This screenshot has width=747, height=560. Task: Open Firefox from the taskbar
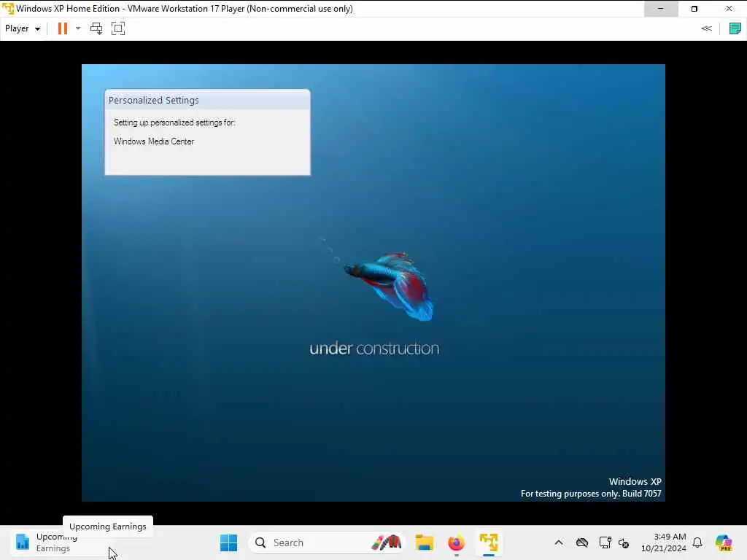[457, 542]
